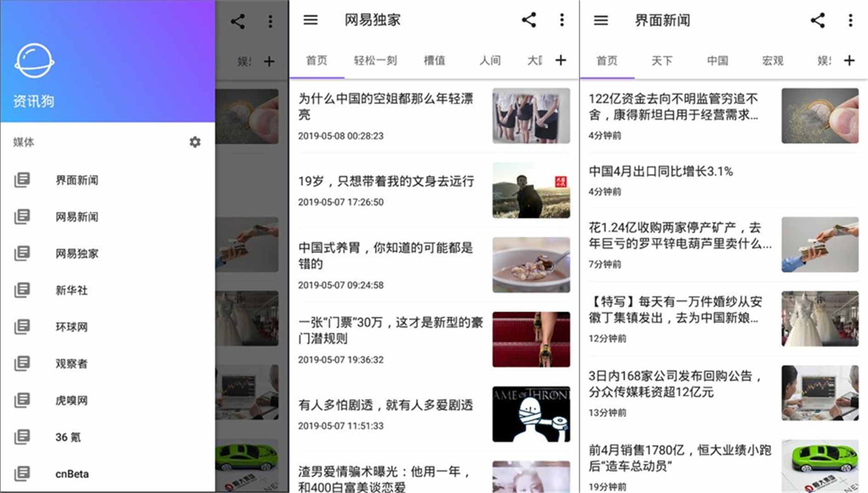Open overflow menu in 网易独家 screen
The width and height of the screenshot is (868, 493).
562,20
